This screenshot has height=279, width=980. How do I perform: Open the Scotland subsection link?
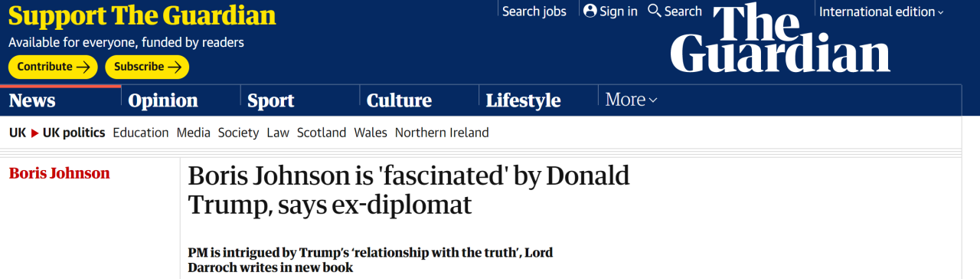pos(322,133)
